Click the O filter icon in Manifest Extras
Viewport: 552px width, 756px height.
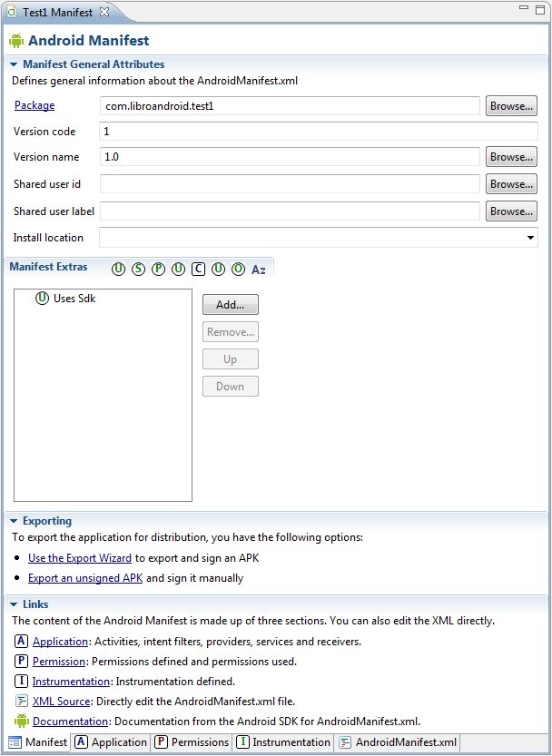click(239, 269)
